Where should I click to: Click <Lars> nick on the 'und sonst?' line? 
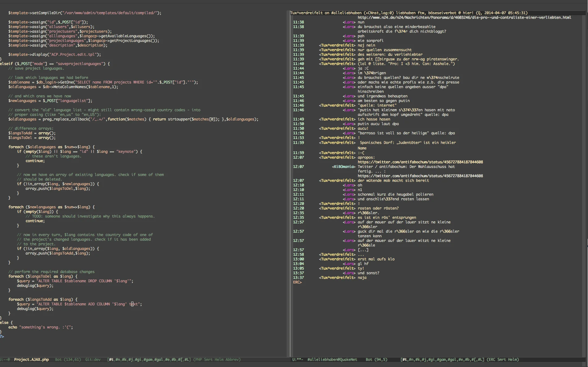(x=349, y=273)
